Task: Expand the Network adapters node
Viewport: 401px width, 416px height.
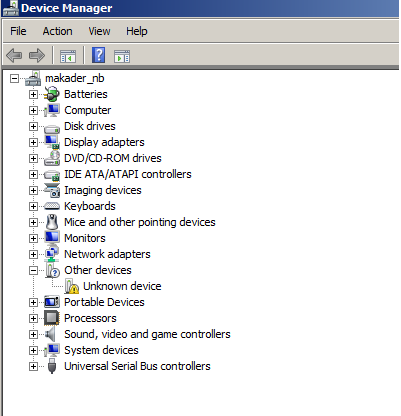Action: point(33,254)
